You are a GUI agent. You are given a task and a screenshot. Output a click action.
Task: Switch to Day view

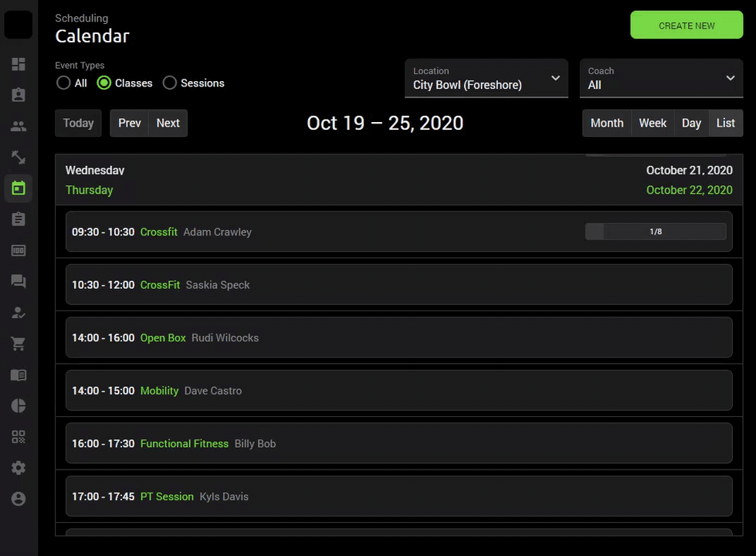pyautogui.click(x=691, y=123)
